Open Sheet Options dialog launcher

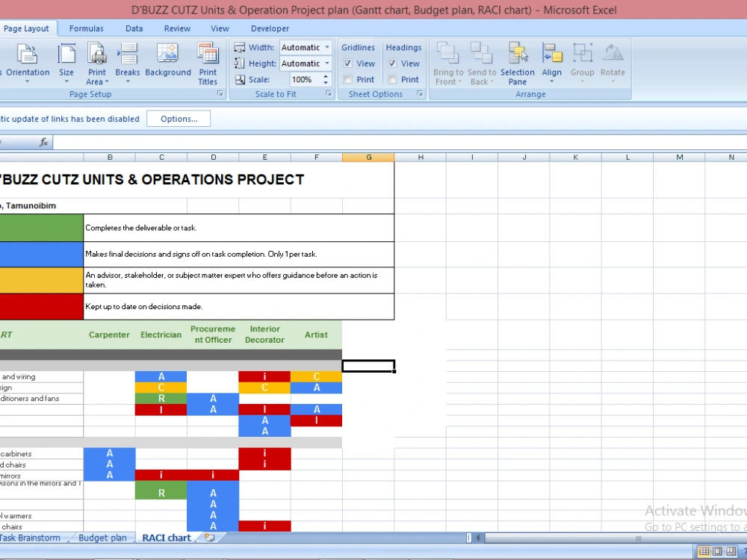420,94
